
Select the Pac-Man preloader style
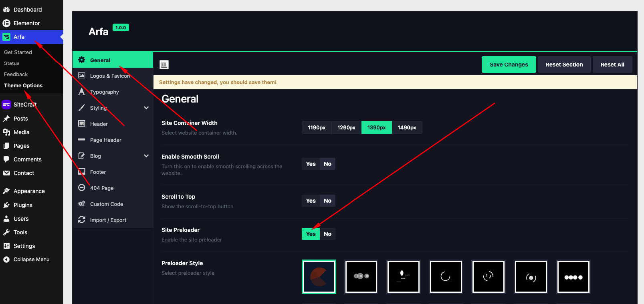click(x=319, y=277)
